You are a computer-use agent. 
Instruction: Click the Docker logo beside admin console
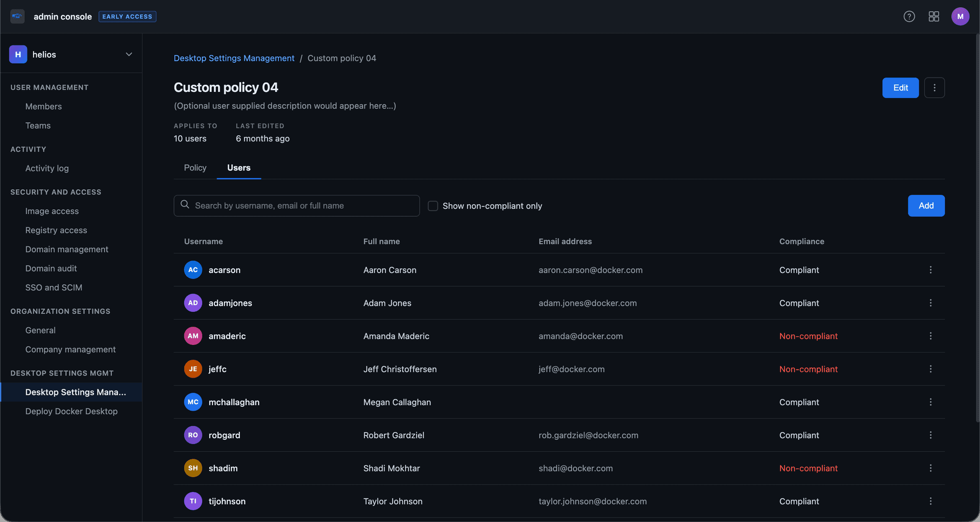(x=17, y=16)
